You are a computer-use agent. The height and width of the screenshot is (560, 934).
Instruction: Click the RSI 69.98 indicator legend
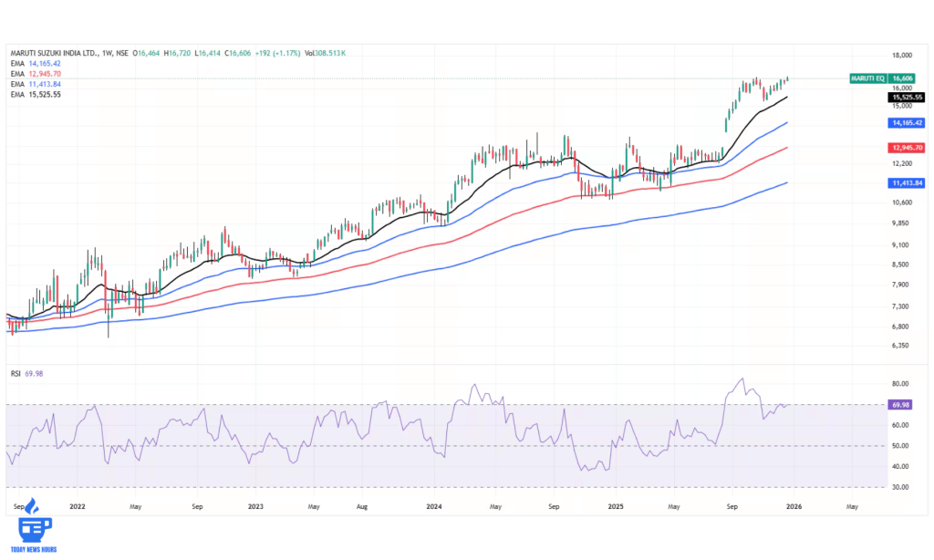point(27,375)
